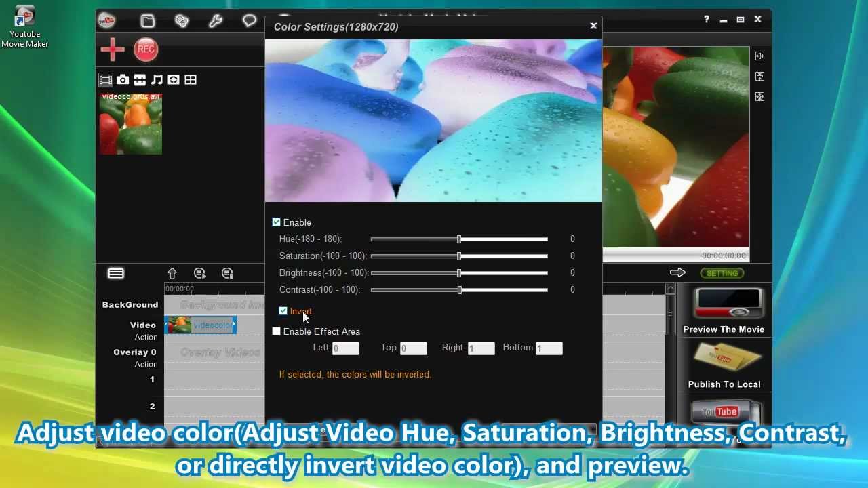Image resolution: width=868 pixels, height=488 pixels.
Task: Open the grid layout icon in media tabs
Action: 191,80
